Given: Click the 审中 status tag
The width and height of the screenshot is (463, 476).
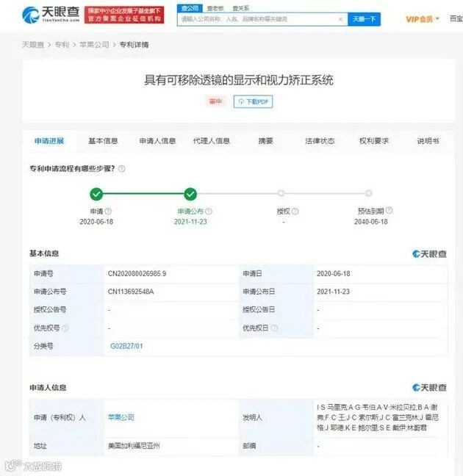Looking at the screenshot, I should click(215, 101).
